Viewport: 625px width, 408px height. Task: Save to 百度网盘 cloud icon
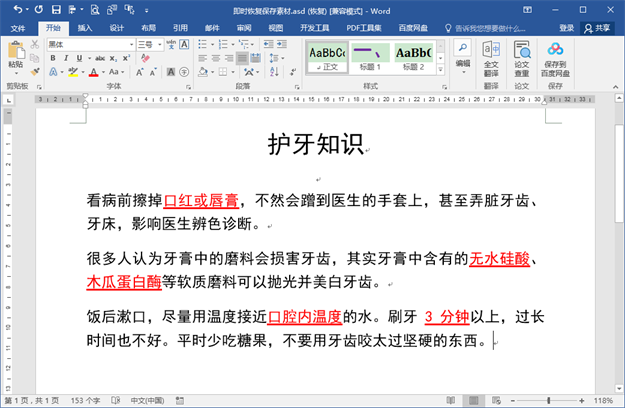[x=556, y=58]
